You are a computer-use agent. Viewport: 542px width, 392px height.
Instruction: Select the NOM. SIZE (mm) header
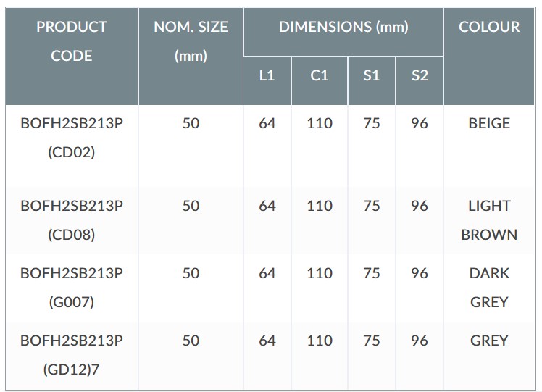coord(191,56)
